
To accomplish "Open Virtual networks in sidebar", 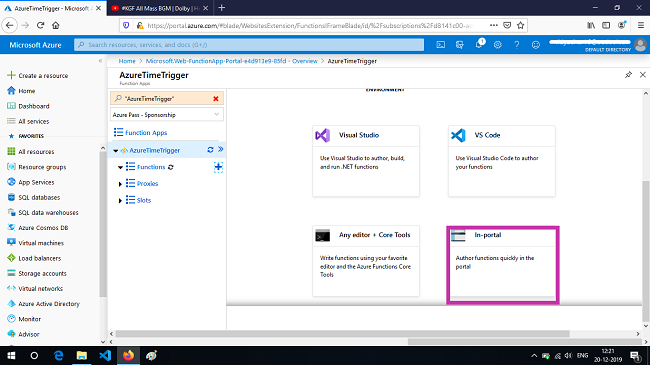I will 35,289.
